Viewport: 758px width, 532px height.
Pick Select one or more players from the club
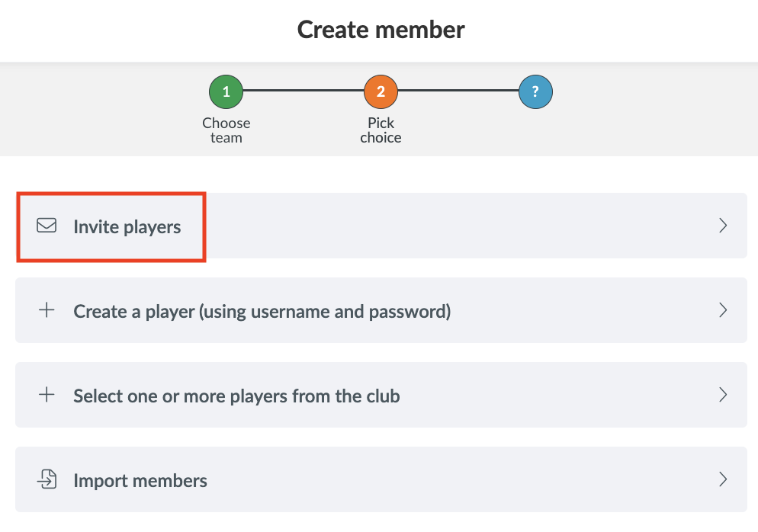click(236, 396)
